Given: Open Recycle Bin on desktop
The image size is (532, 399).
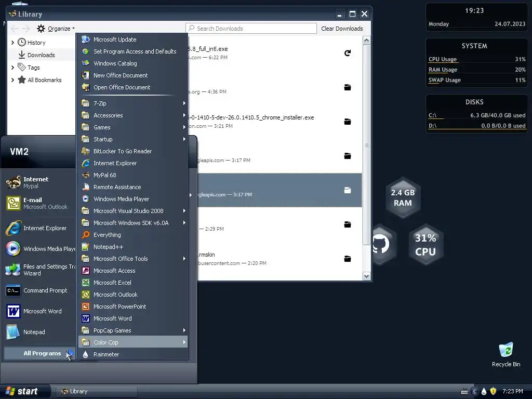Looking at the screenshot, I should point(506,355).
